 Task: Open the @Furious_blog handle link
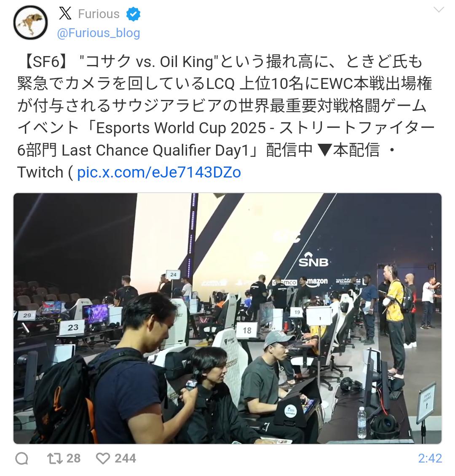[x=99, y=33]
